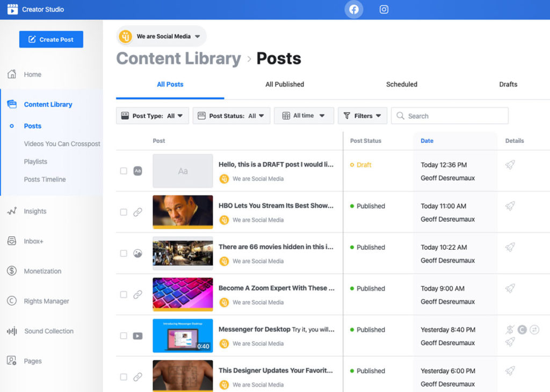Open Rights Manager
Image resolution: width=550 pixels, height=392 pixels.
tap(46, 301)
